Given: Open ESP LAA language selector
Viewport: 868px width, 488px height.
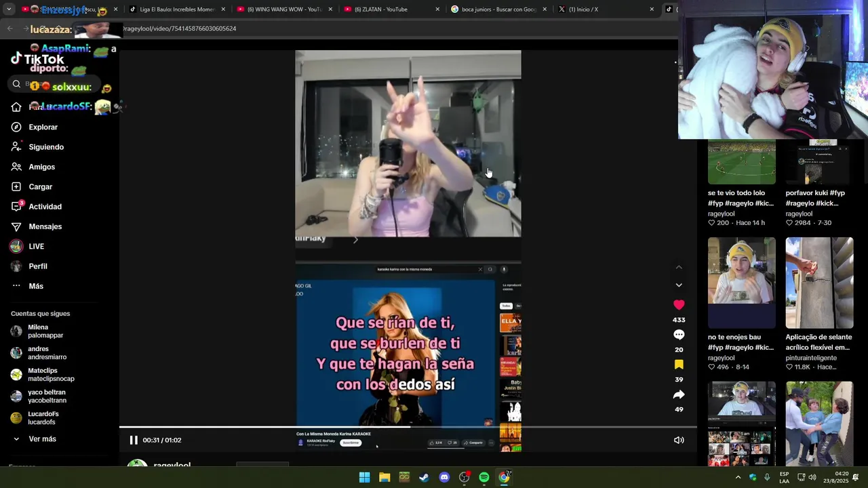Looking at the screenshot, I should coord(784,477).
